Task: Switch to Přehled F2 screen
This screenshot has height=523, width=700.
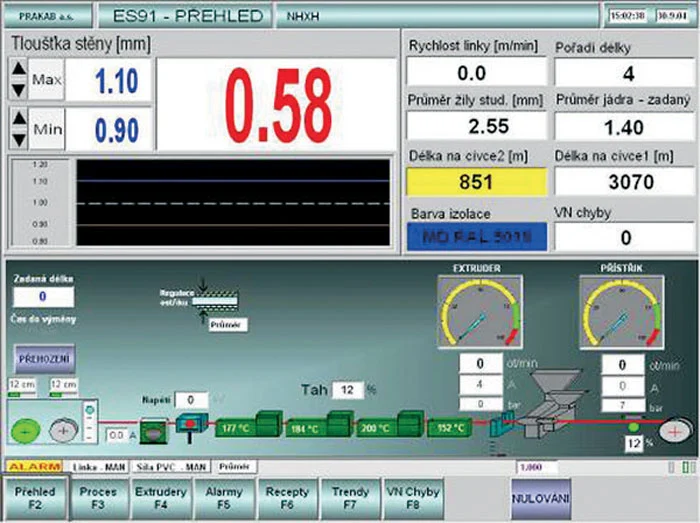Action: pos(35,498)
